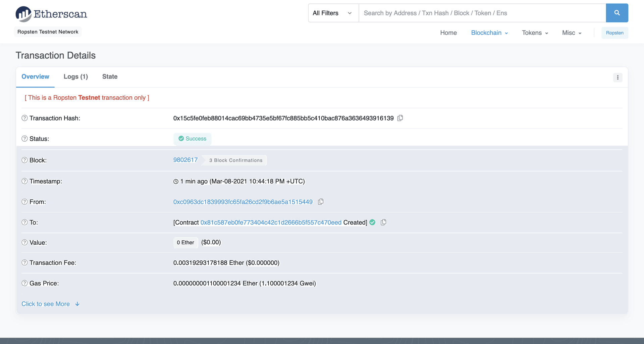Click the search magnifier icon

[617, 13]
